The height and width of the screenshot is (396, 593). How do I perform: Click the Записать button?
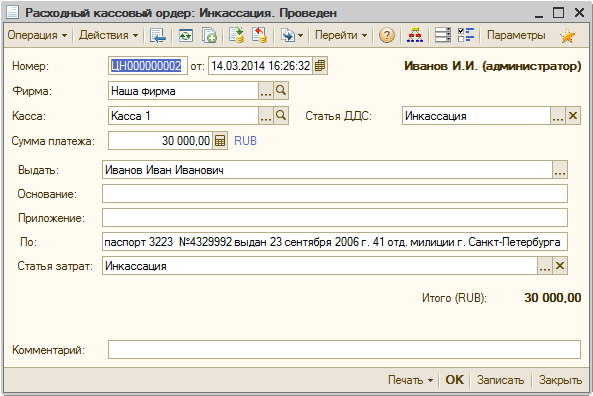[500, 380]
